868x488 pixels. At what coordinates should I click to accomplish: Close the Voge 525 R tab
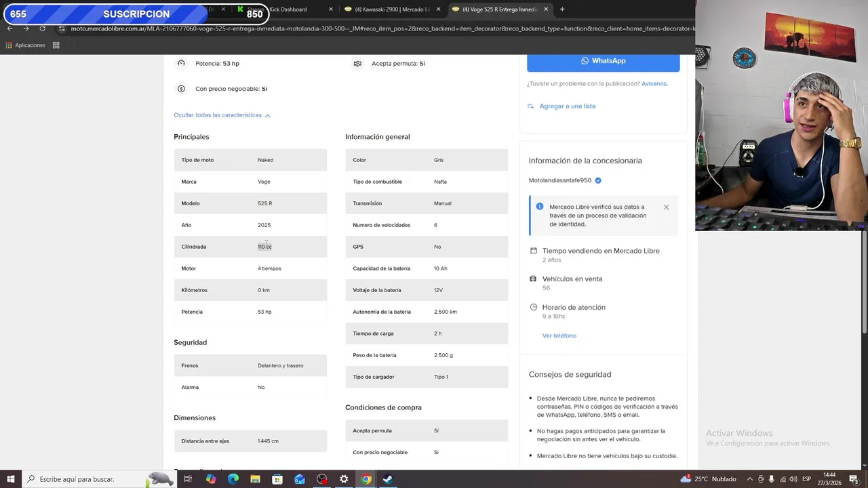coord(546,9)
